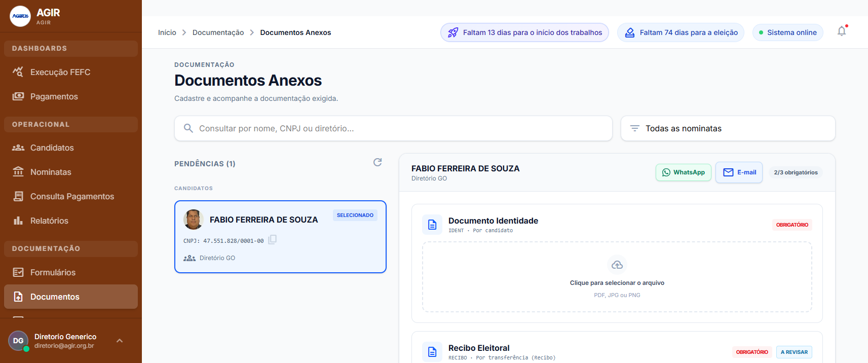This screenshot has width=868, height=363.
Task: Click the Faltam 74 dias para a eleição badge
Action: [681, 32]
